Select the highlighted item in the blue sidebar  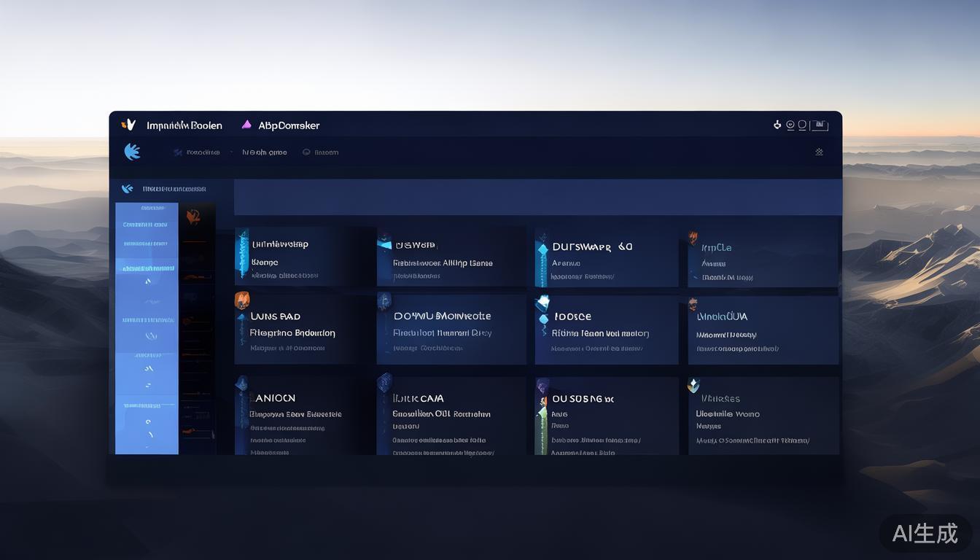tap(147, 268)
